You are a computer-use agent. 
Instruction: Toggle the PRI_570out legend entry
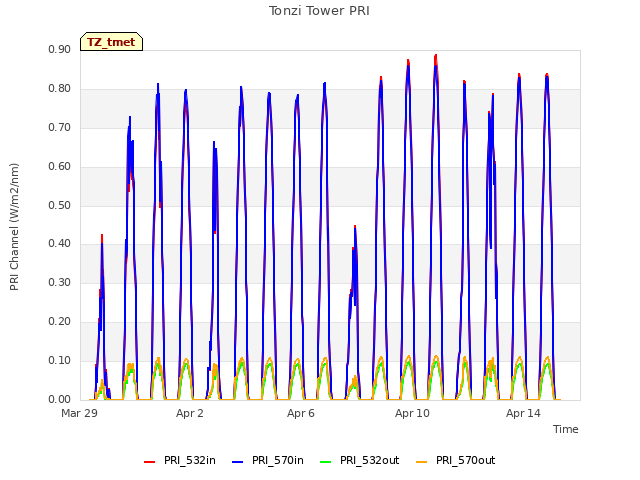pyautogui.click(x=456, y=460)
